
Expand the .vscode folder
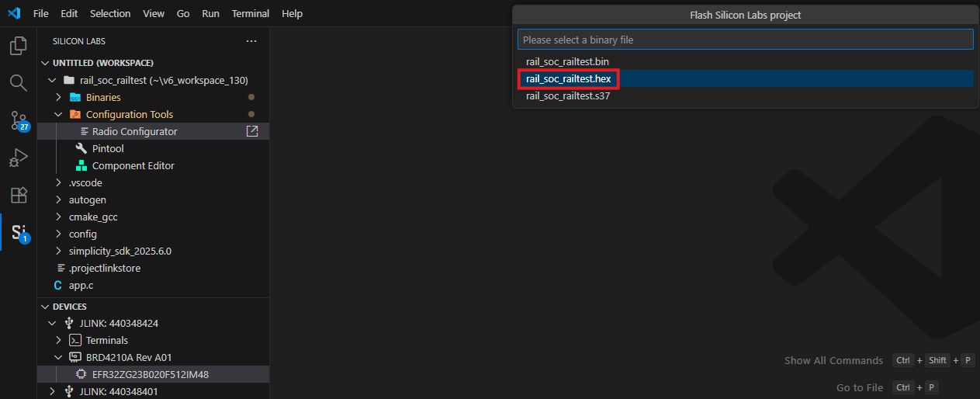[x=58, y=182]
